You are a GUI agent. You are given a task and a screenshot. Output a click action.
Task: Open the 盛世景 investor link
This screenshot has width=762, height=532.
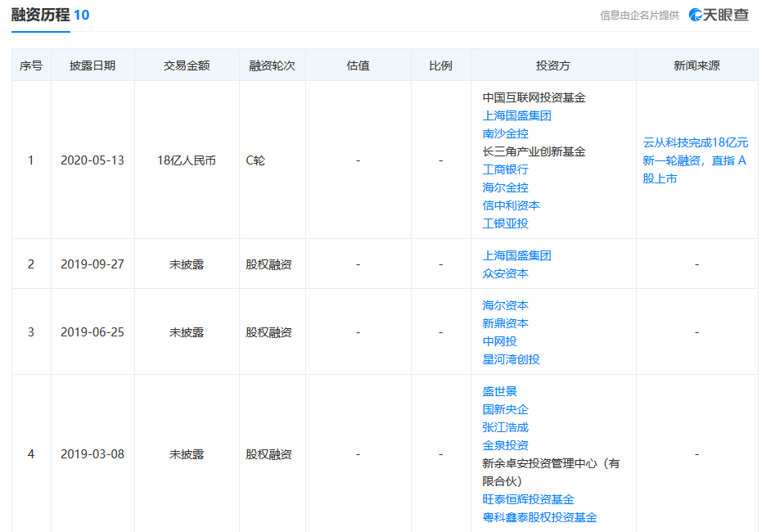(x=499, y=391)
